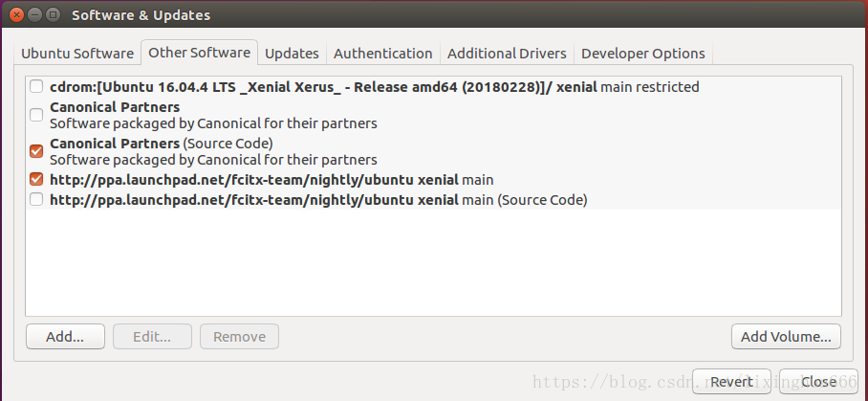868x401 pixels.
Task: Select the first 'Canonical Partners' title text
Action: click(115, 107)
